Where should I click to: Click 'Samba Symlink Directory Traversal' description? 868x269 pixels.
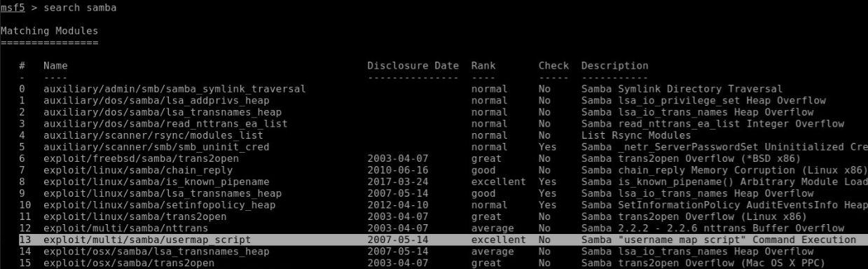pyautogui.click(x=682, y=89)
